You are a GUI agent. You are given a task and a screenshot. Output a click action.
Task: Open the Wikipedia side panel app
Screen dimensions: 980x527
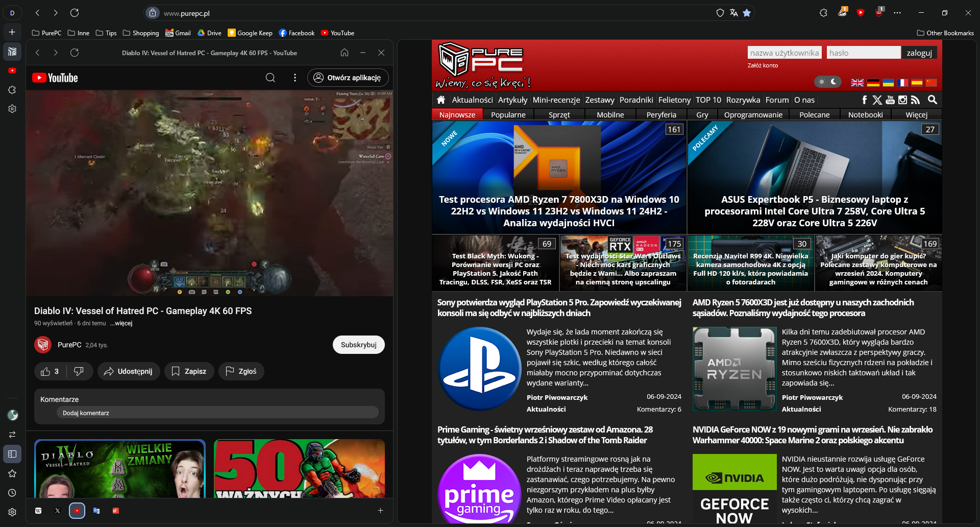pyautogui.click(x=38, y=510)
